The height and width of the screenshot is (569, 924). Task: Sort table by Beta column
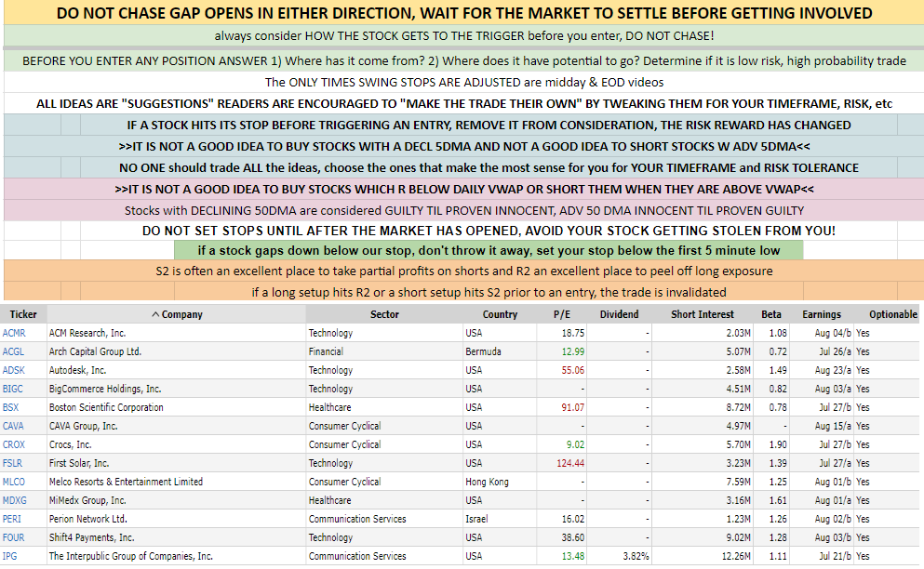click(771, 314)
